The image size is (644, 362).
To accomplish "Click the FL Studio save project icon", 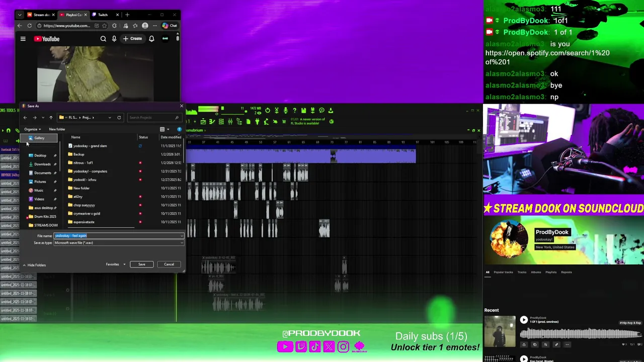I will click(303, 110).
